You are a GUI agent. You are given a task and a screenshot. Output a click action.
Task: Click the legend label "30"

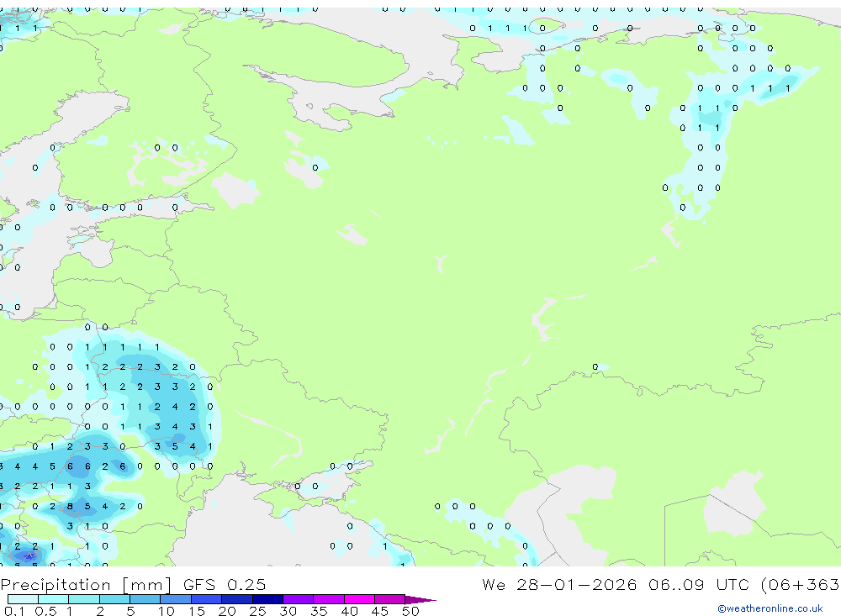tap(288, 611)
